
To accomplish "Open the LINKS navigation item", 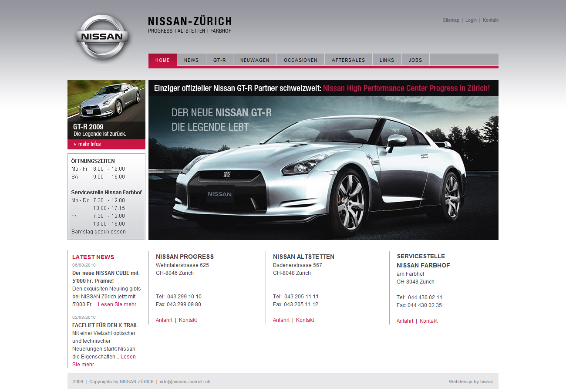I will pos(387,60).
